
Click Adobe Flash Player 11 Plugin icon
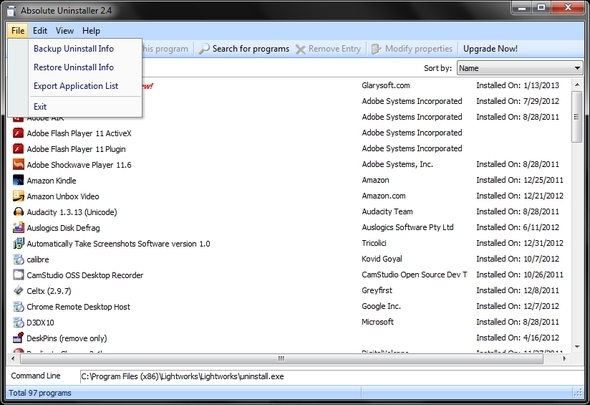coord(18,149)
